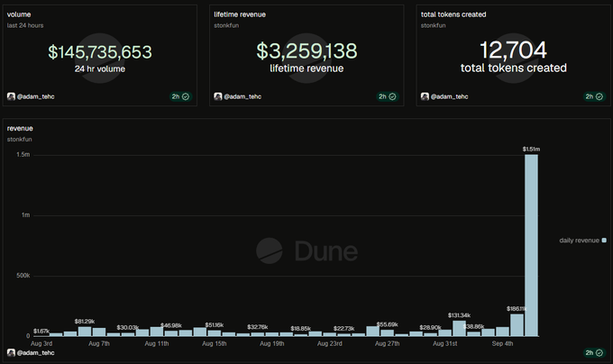Click the @adam_tehc avatar in volume card
The height and width of the screenshot is (364, 613).
click(x=11, y=96)
